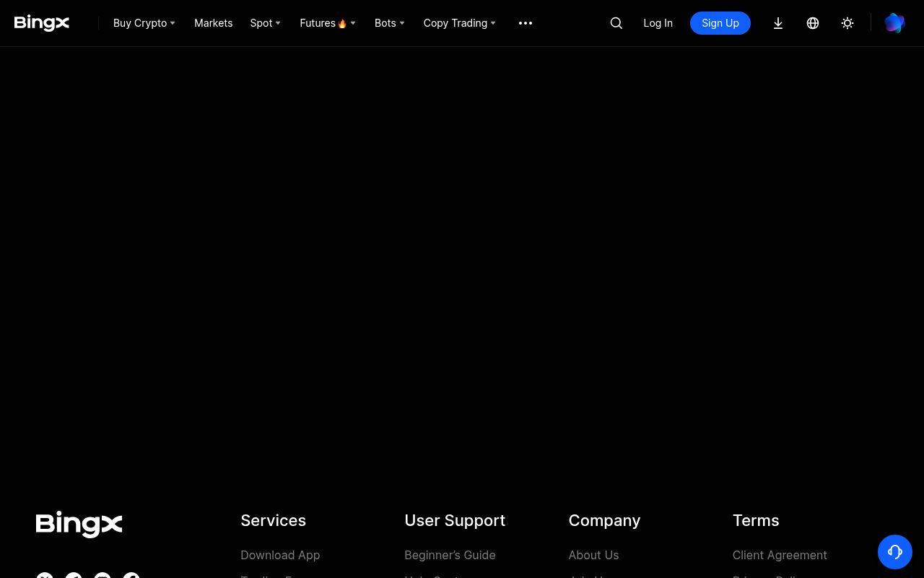Click the BingX logo in header
This screenshot has width=924, height=578.
coord(42,23)
